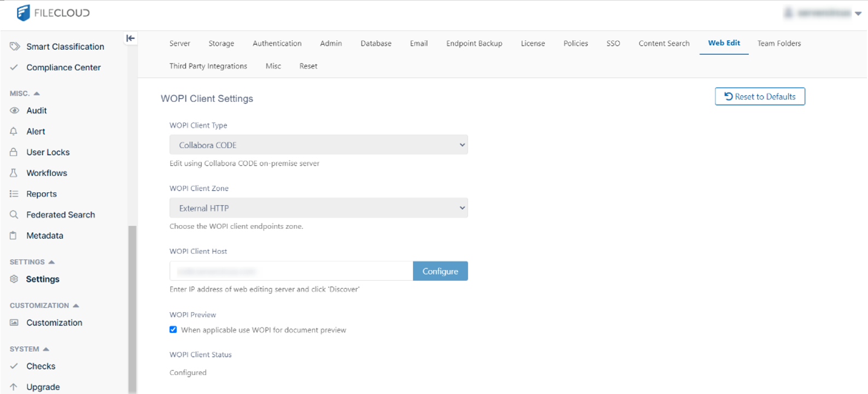The height and width of the screenshot is (394, 868).
Task: Select the Email tab
Action: coord(419,43)
